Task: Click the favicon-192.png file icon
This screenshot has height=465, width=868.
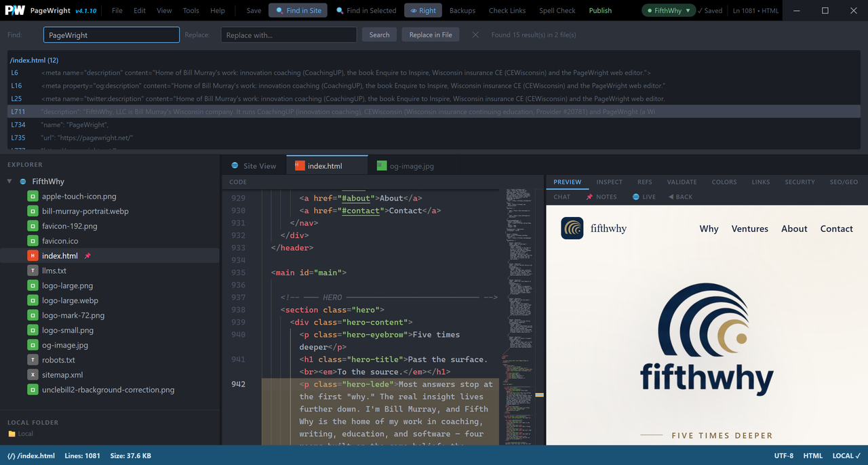Action: tap(33, 226)
